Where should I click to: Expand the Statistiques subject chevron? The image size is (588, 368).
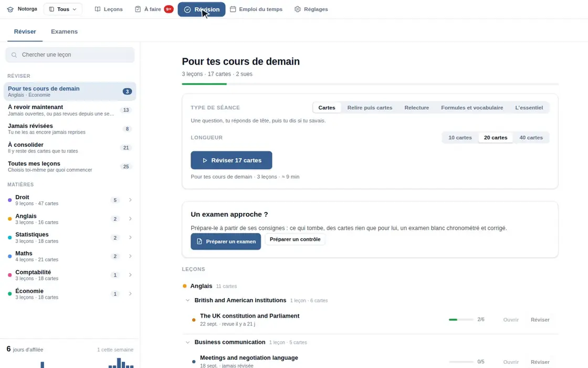(x=130, y=237)
